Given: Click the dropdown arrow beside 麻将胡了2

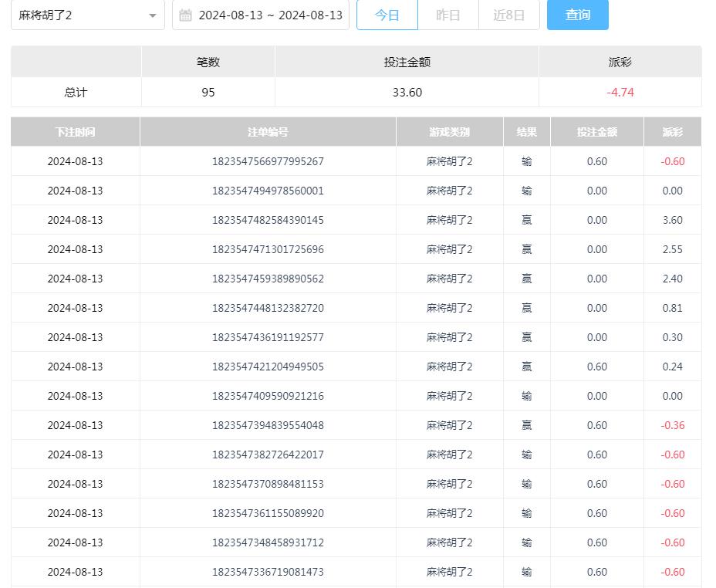Looking at the screenshot, I should [153, 15].
